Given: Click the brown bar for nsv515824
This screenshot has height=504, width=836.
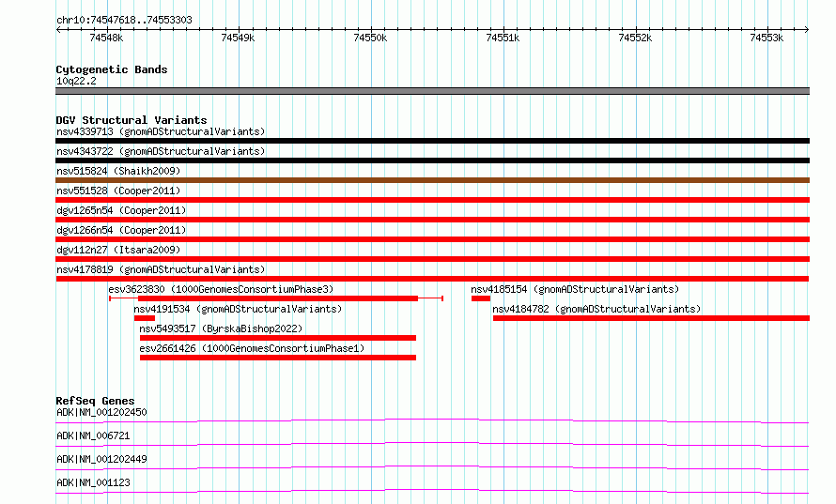Looking at the screenshot, I should 432,180.
